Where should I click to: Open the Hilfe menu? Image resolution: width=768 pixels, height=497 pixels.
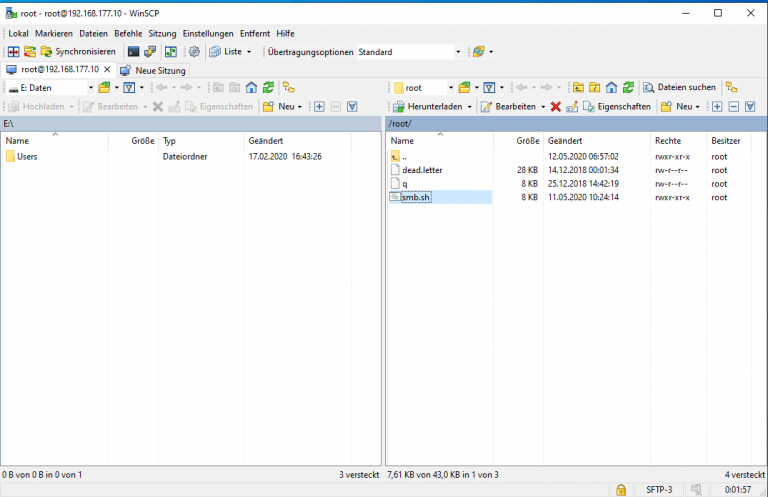[286, 33]
